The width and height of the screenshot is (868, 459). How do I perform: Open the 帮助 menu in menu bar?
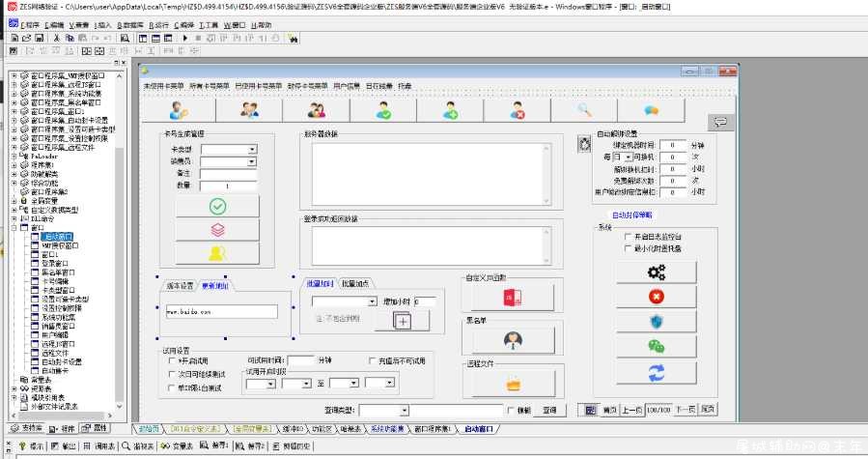coord(261,25)
